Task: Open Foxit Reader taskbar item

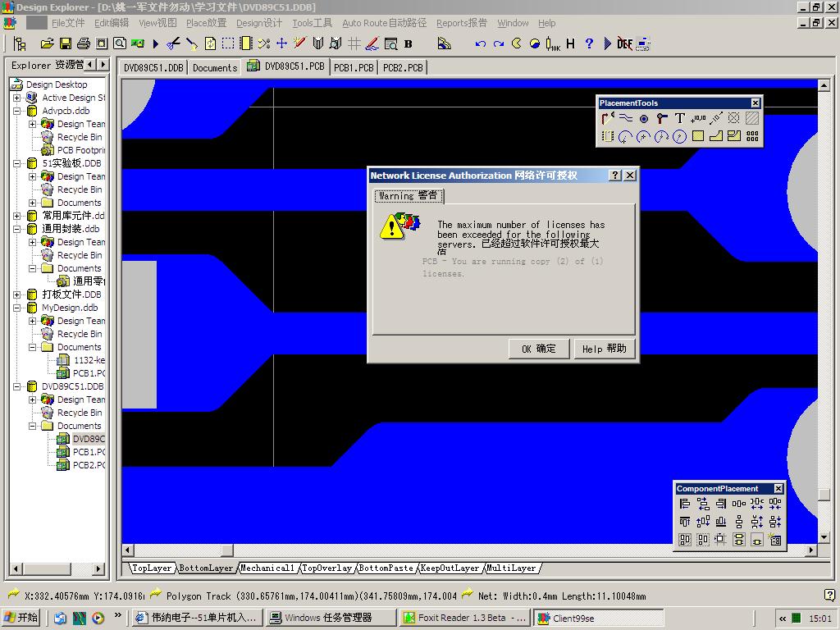Action: coord(465,618)
